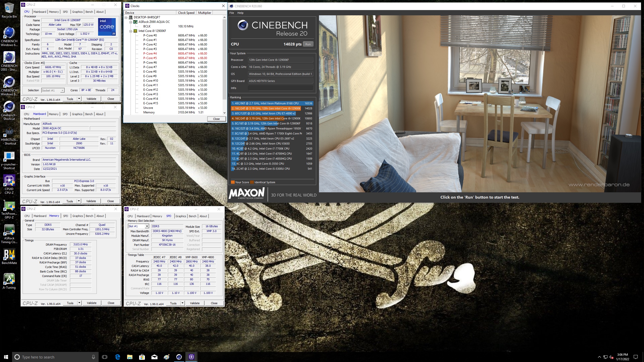Collapse the DESKTOP-9HRSQP7 tree node

pyautogui.click(x=126, y=17)
